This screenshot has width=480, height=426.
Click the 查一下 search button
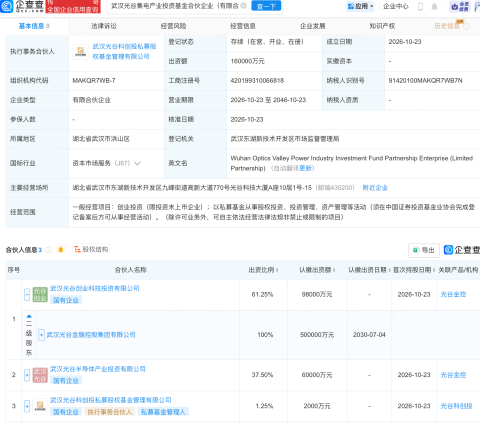[266, 6]
